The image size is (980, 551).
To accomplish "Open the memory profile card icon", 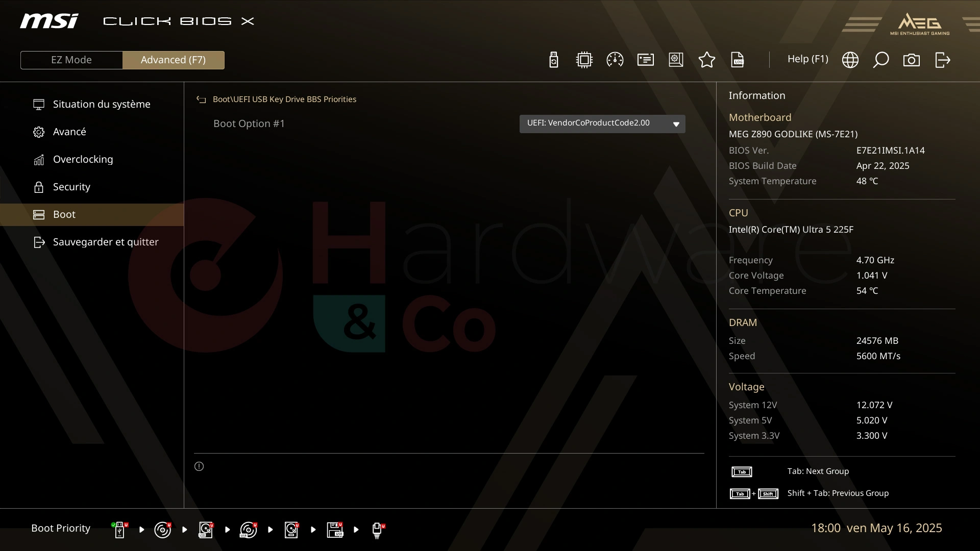I will [x=646, y=60].
